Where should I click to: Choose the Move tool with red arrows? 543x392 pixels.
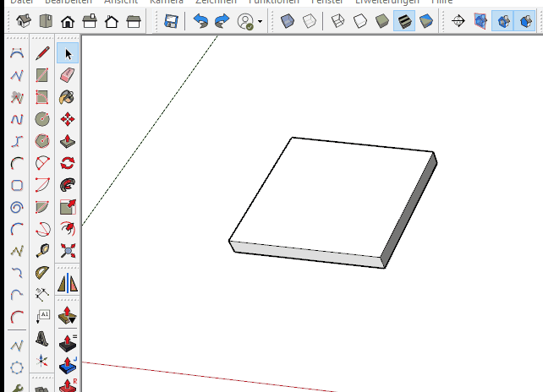click(x=68, y=120)
